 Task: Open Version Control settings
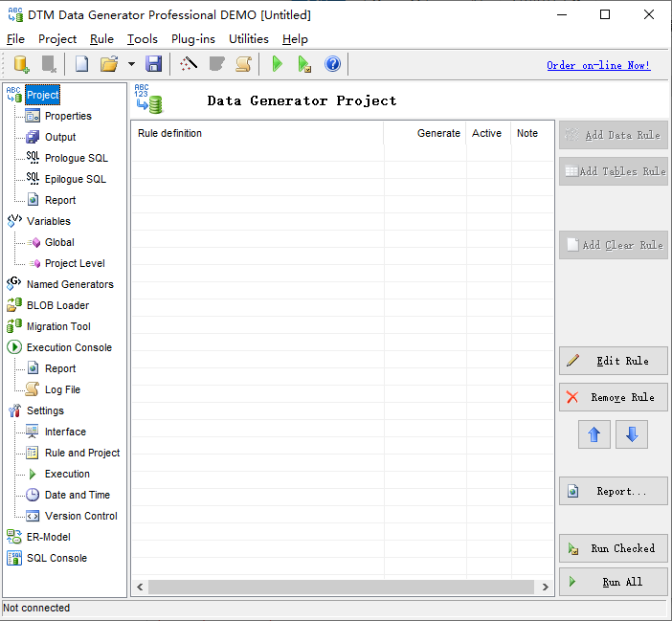coord(81,516)
